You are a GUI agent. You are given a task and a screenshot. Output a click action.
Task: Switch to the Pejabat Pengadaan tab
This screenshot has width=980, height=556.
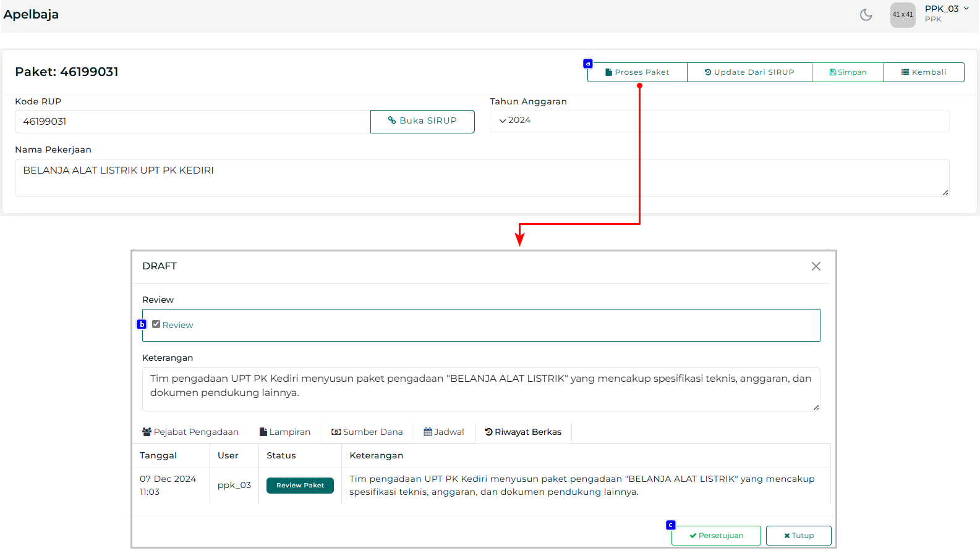click(190, 432)
